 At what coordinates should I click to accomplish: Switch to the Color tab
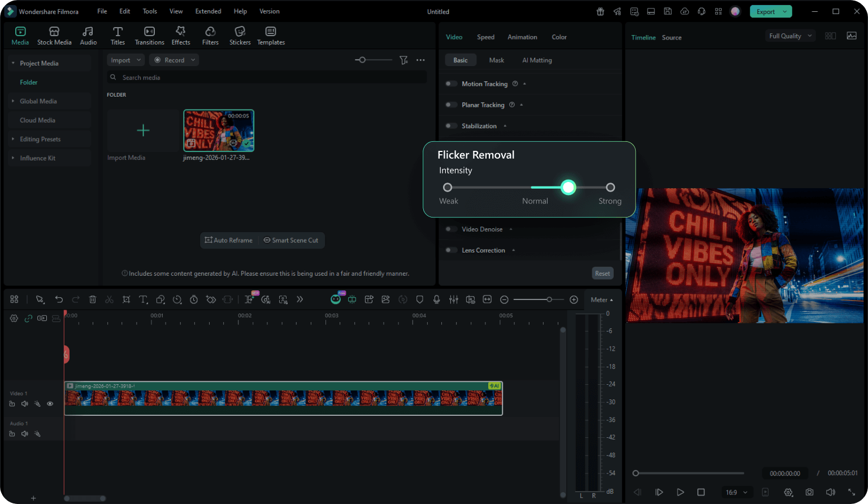[x=559, y=37]
